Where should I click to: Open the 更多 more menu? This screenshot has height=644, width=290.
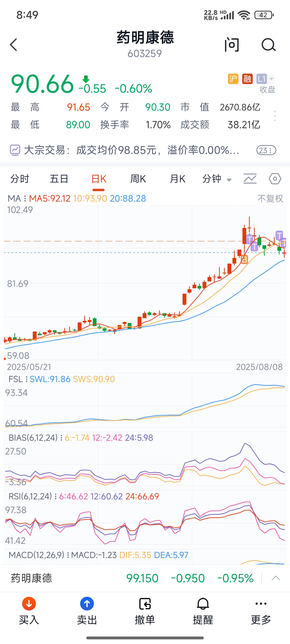261,611
